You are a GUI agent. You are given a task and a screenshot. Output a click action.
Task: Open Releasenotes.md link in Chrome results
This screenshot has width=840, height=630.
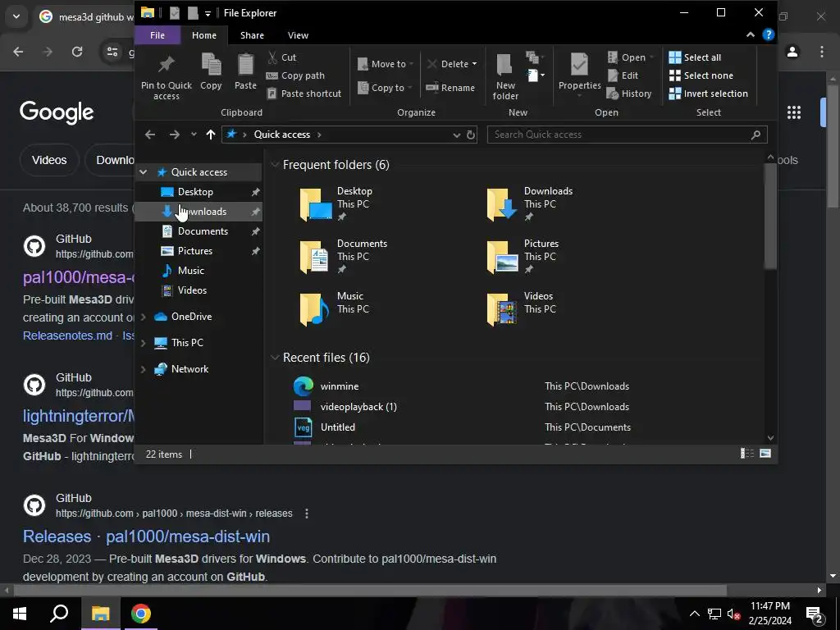pos(67,336)
